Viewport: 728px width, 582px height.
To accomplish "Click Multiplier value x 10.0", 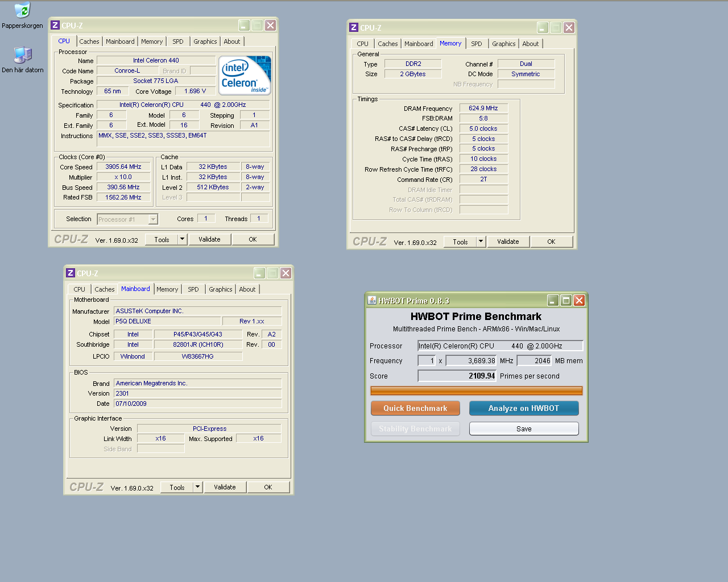I will pos(123,177).
